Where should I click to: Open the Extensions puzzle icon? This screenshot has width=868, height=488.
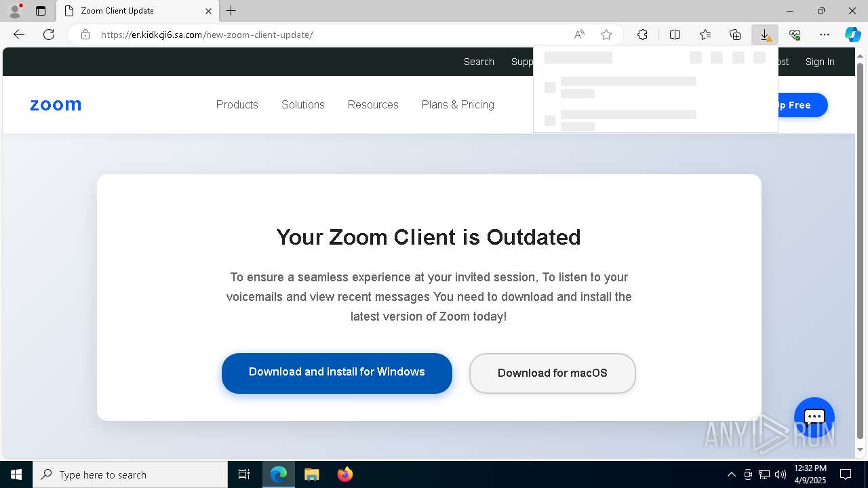coord(642,35)
